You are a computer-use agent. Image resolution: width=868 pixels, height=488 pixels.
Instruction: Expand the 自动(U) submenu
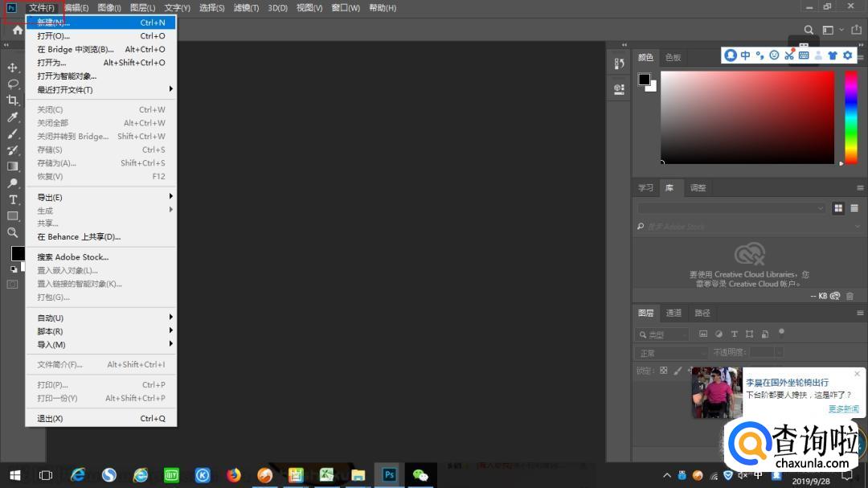coord(101,318)
